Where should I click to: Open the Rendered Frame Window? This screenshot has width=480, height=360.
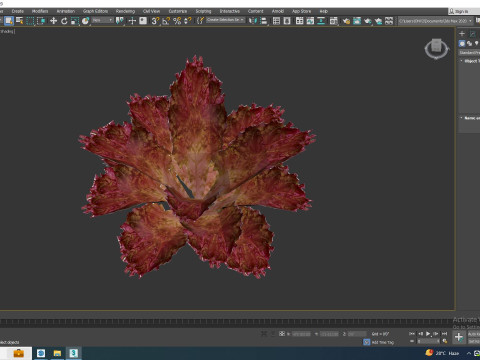point(357,21)
